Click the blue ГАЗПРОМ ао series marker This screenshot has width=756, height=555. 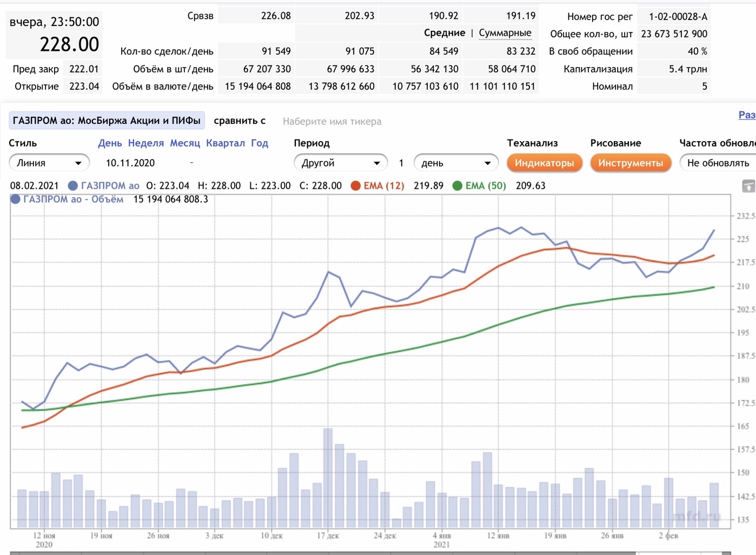pyautogui.click(x=73, y=186)
